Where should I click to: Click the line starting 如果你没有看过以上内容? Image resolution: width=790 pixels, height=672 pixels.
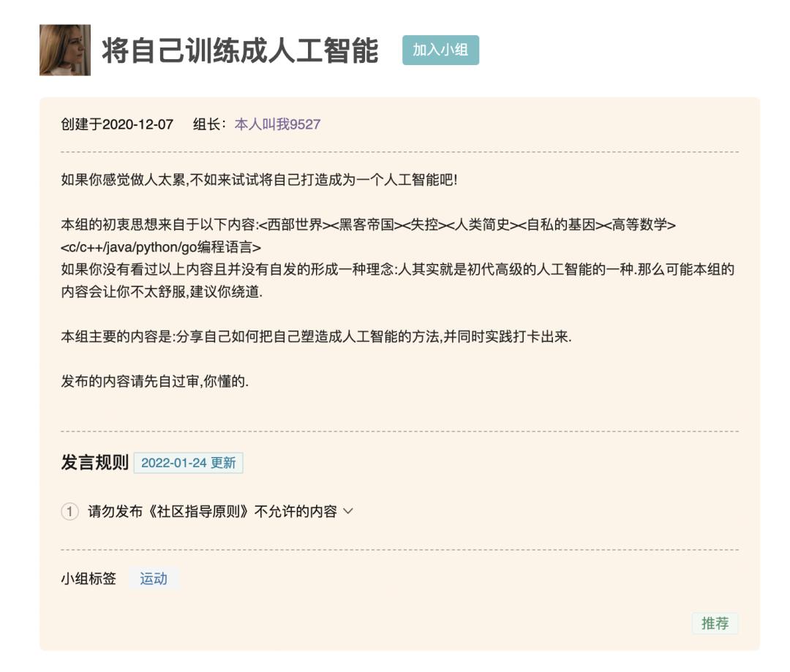(x=397, y=270)
